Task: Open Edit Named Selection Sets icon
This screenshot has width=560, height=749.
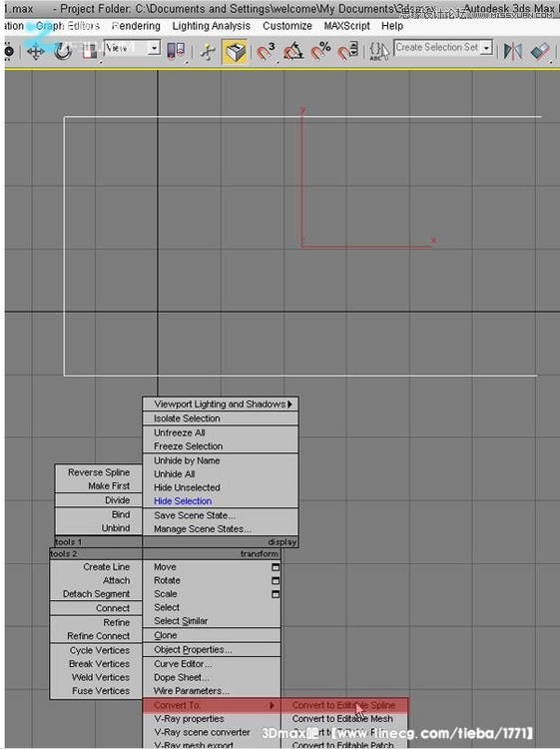Action: (379, 51)
